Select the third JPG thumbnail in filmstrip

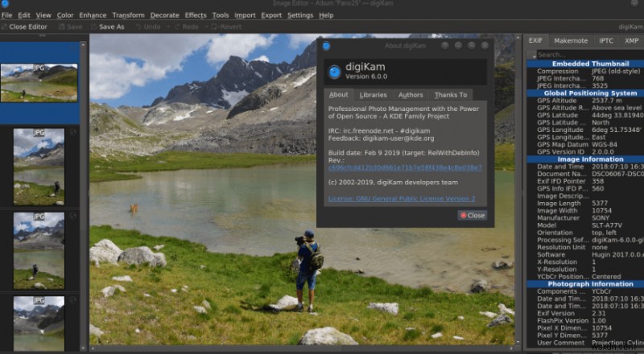click(39, 250)
